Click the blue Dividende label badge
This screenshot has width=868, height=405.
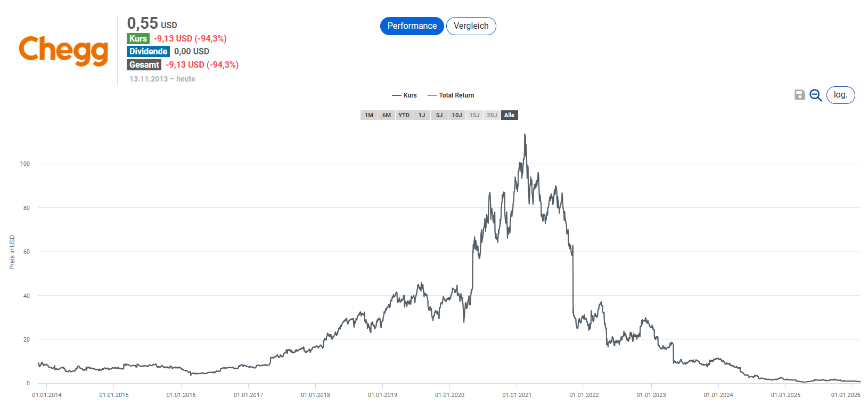148,51
